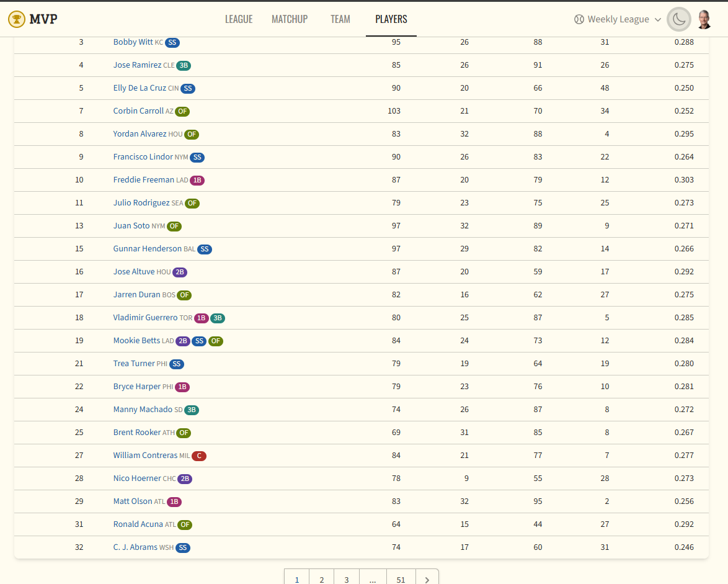
Task: Jump to page 51 of players
Action: pyautogui.click(x=401, y=579)
